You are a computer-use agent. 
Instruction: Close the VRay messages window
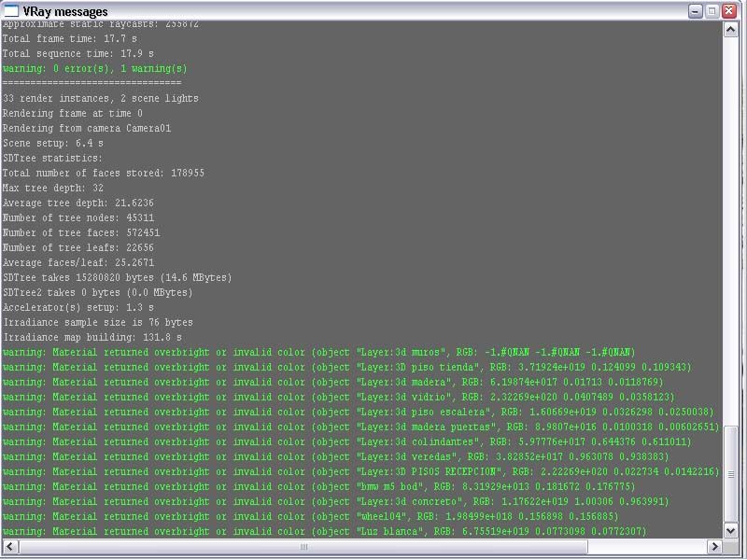[x=729, y=11]
